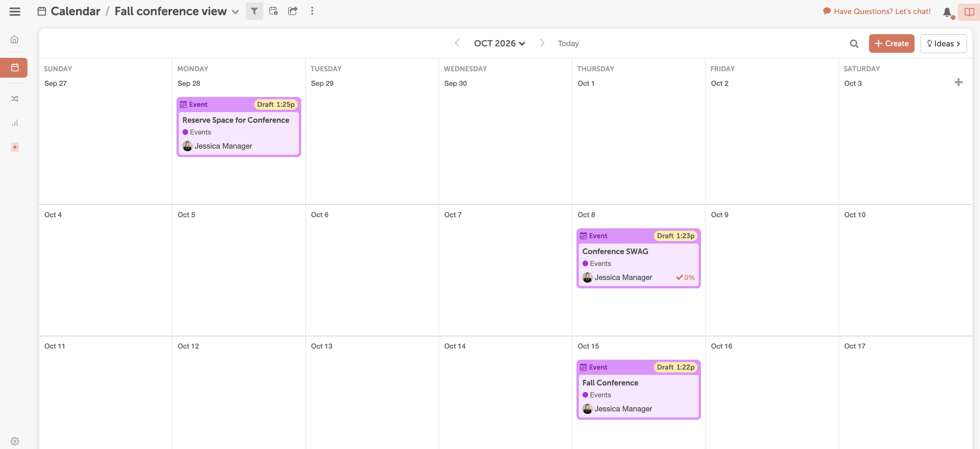The width and height of the screenshot is (980, 449).
Task: Open the Fall Conference event card
Action: [638, 390]
